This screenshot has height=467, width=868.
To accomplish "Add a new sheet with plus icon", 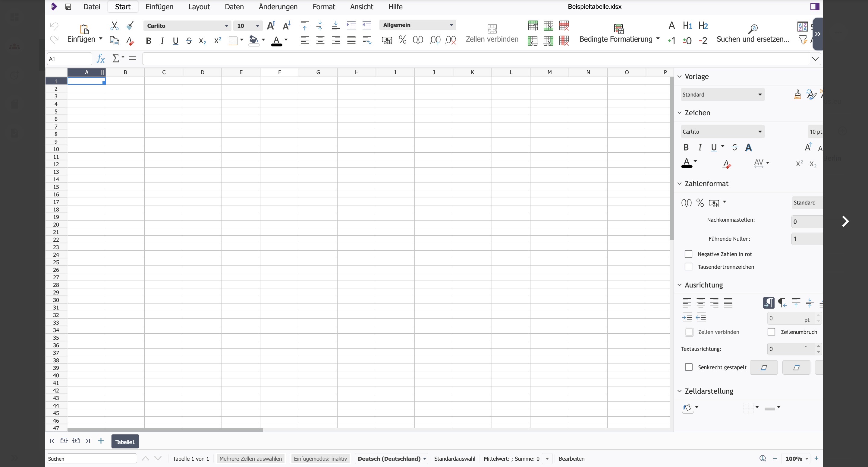I will [x=101, y=441].
